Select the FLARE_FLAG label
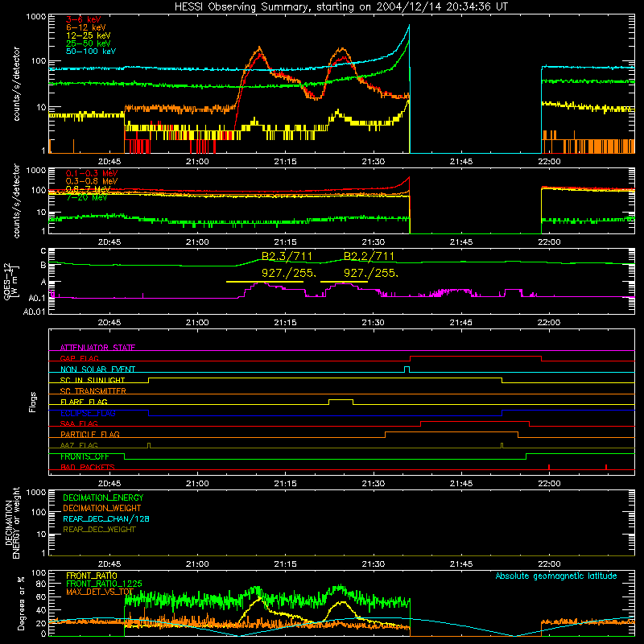This screenshot has height=644, width=644. tap(84, 402)
